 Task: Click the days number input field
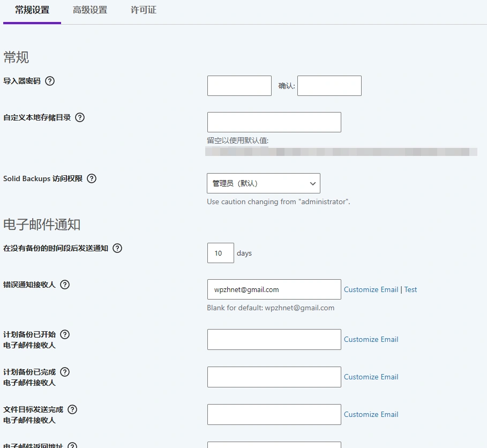220,252
